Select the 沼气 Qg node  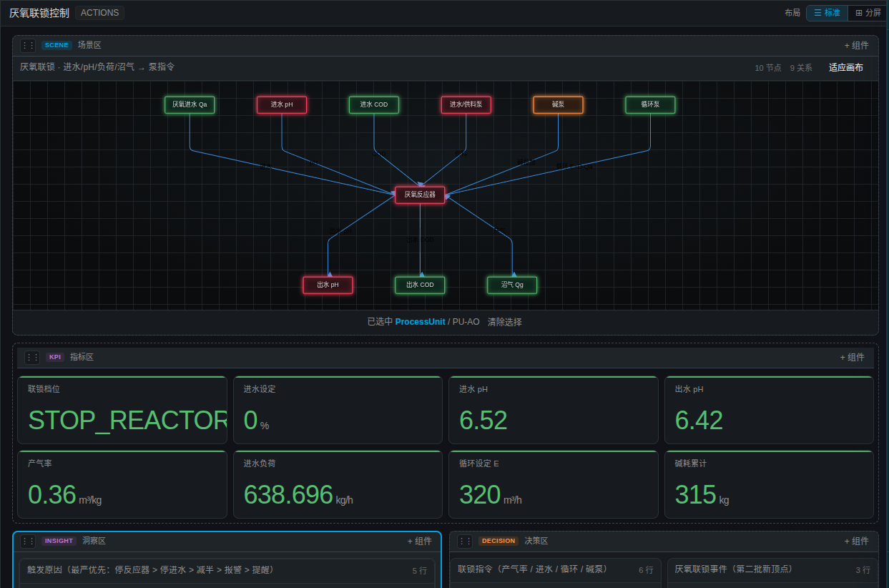point(512,285)
